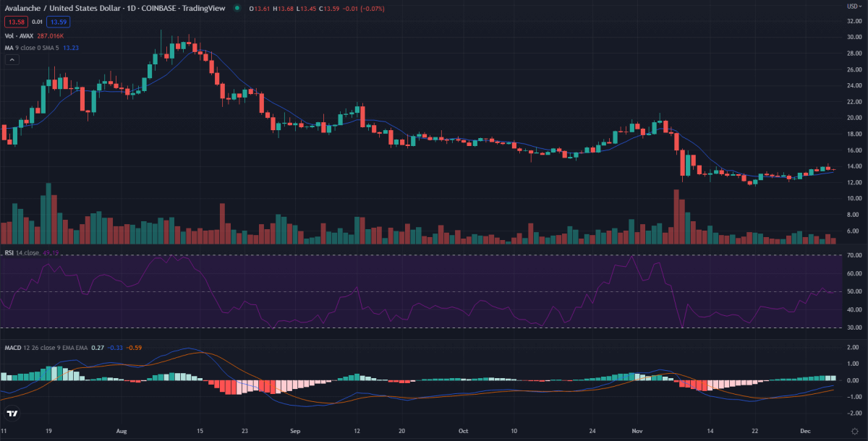
Task: Click the low price L13.45
Action: [308, 8]
